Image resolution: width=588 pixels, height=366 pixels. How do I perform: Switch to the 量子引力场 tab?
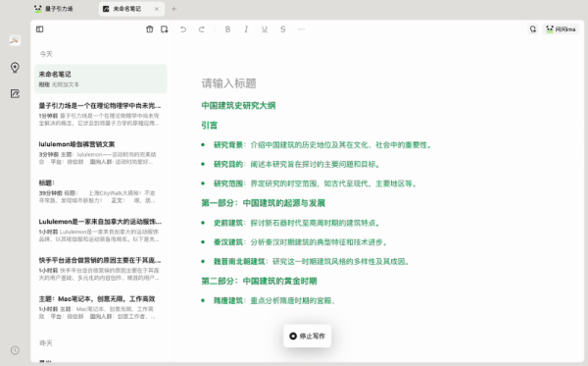point(54,9)
